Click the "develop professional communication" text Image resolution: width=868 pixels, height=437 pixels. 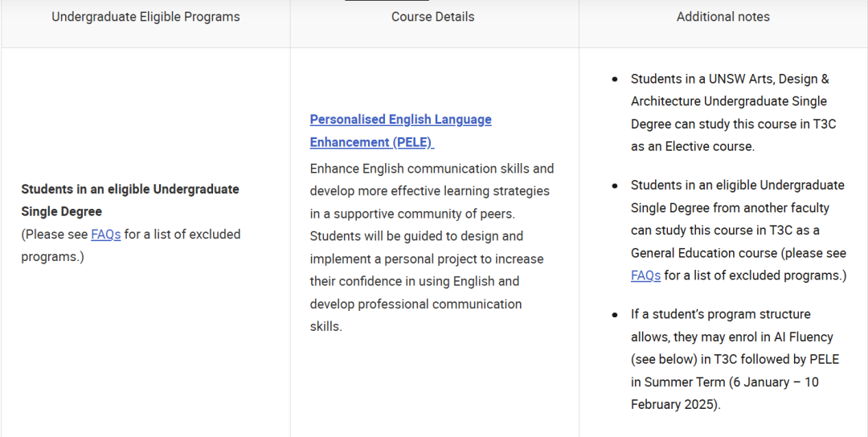[x=416, y=304]
